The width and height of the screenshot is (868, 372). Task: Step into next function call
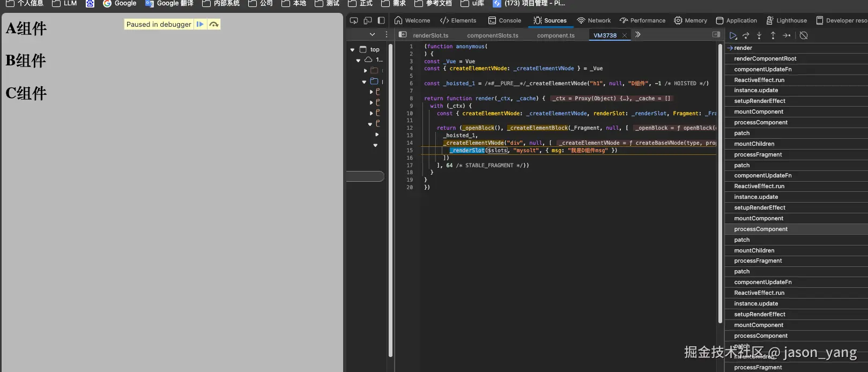(759, 35)
